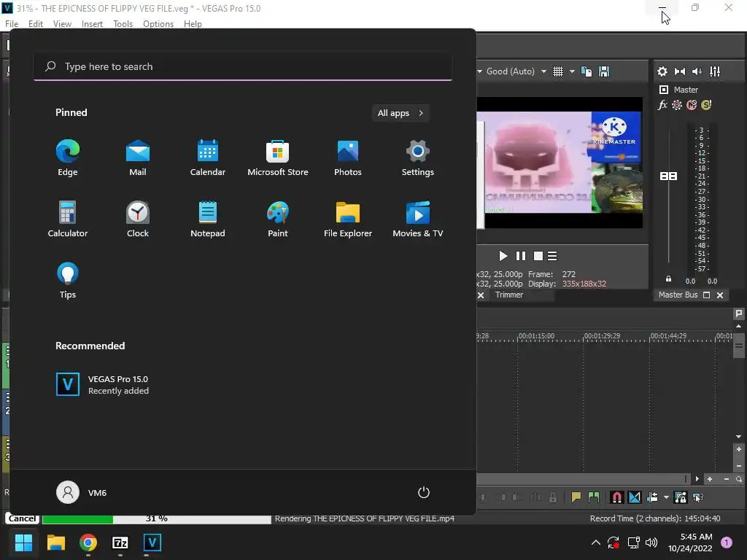Open the Options menu
747x560 pixels.
158,24
